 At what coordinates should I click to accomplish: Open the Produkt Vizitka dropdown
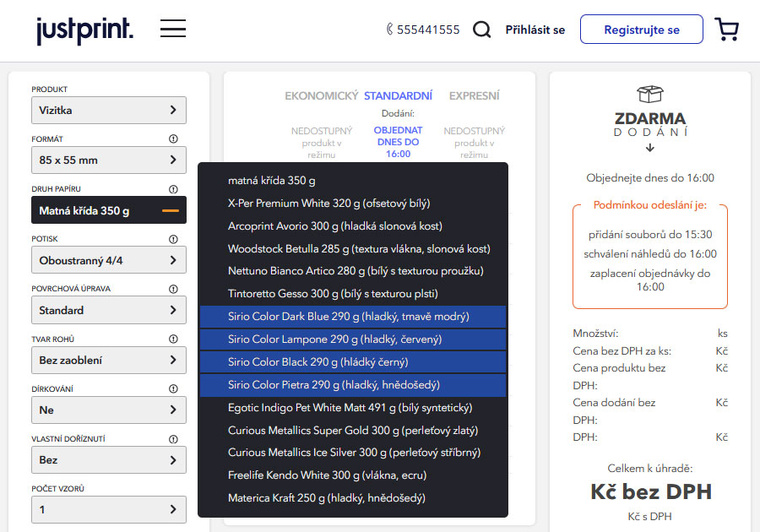pos(109,110)
